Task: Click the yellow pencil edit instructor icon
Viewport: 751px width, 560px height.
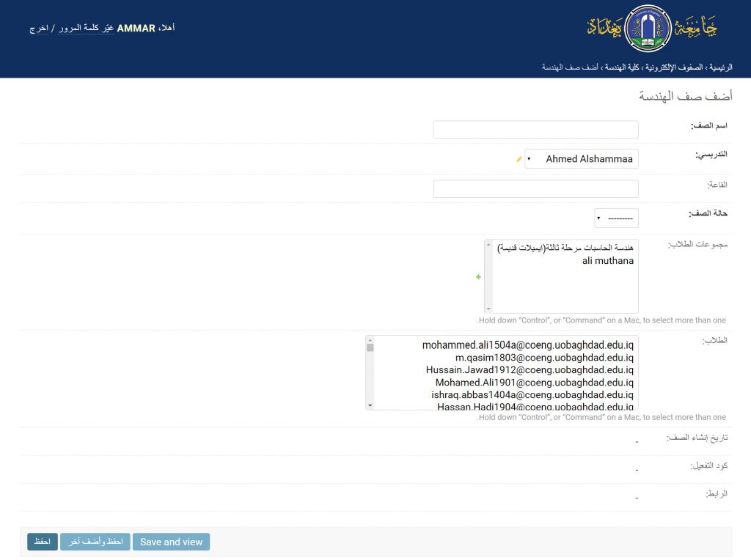Action: click(519, 159)
